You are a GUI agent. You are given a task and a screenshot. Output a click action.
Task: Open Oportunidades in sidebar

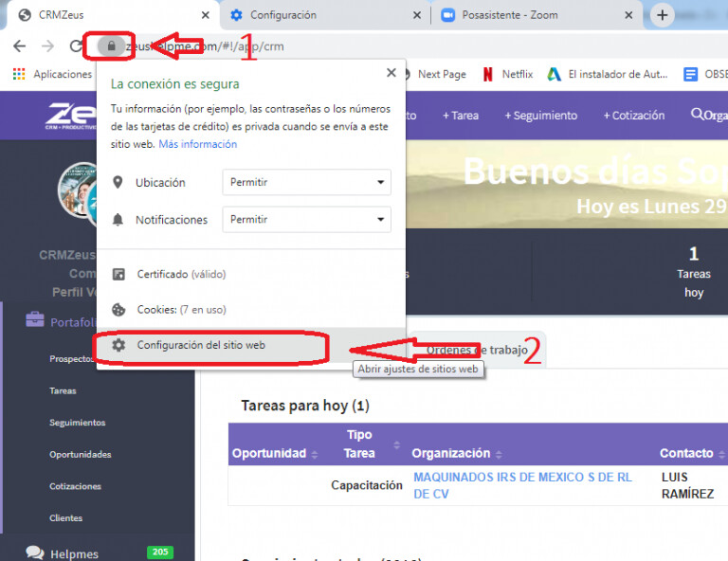(x=81, y=454)
